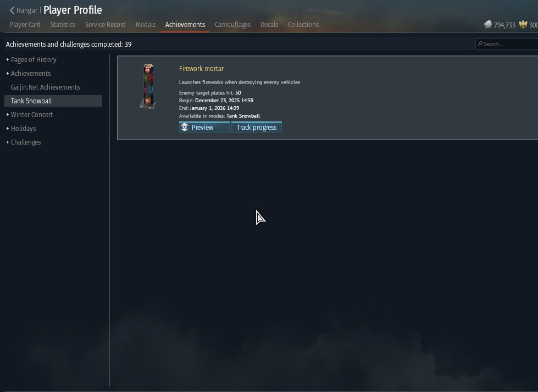Click the Golden Eagles currency icon
This screenshot has width=538, height=392.
(523, 25)
